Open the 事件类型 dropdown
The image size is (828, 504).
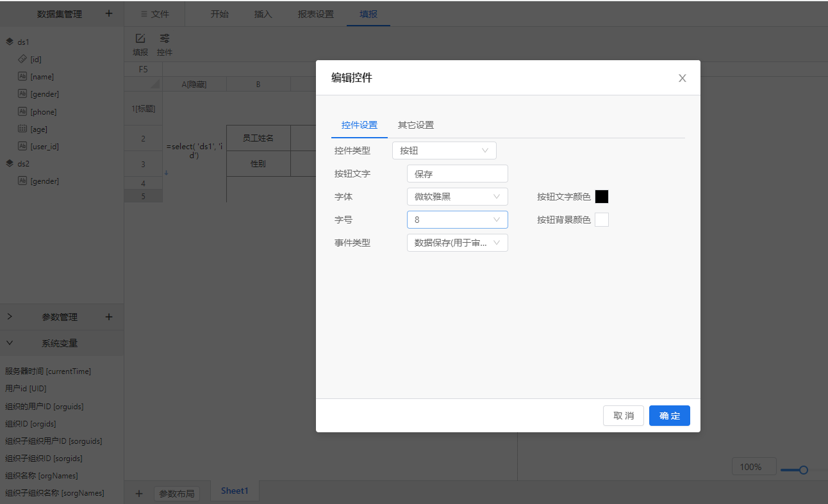tap(458, 243)
